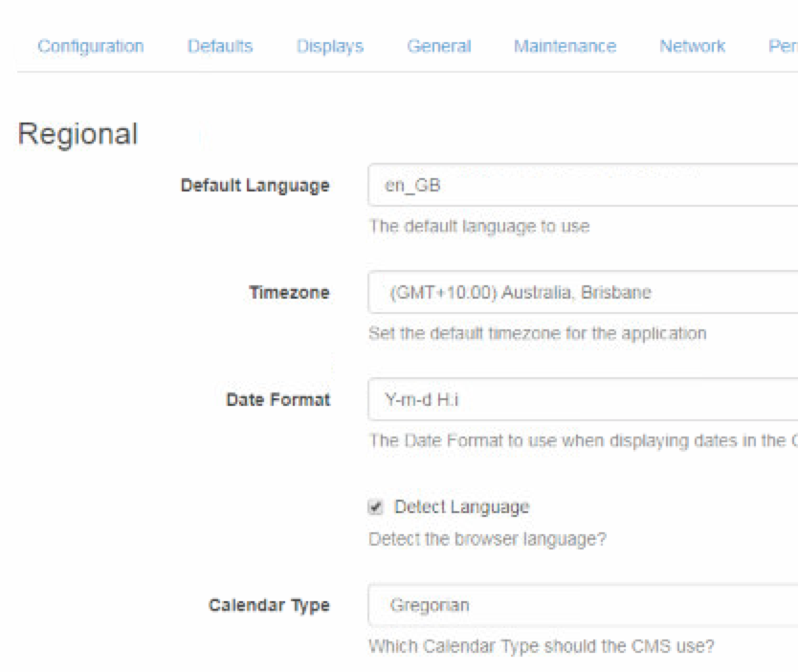Uncheck the Detect Language checkbox

[376, 507]
